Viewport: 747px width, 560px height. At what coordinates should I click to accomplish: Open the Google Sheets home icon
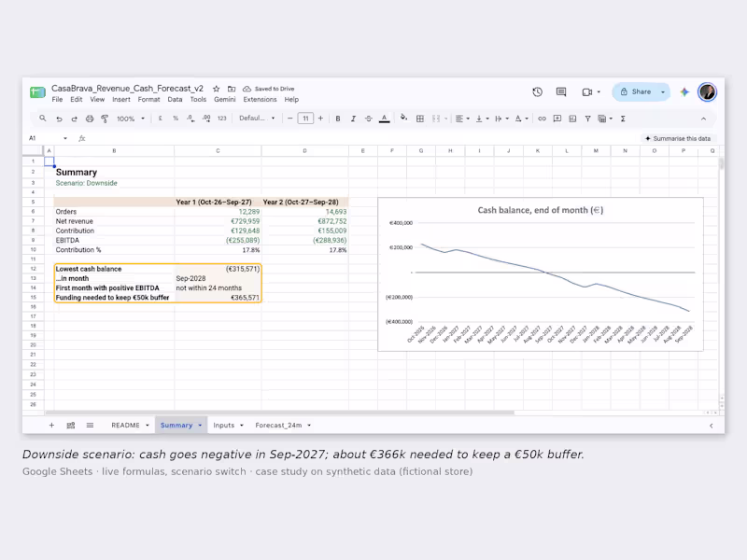pos(37,91)
